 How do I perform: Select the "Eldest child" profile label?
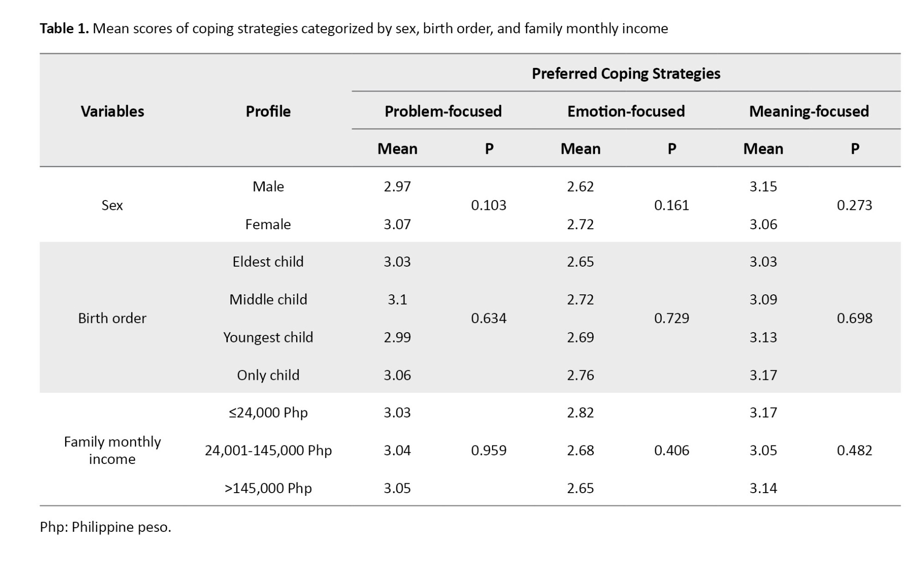268,262
